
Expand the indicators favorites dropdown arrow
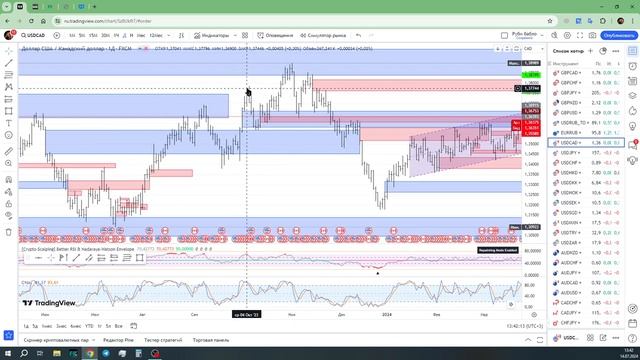tap(235, 36)
